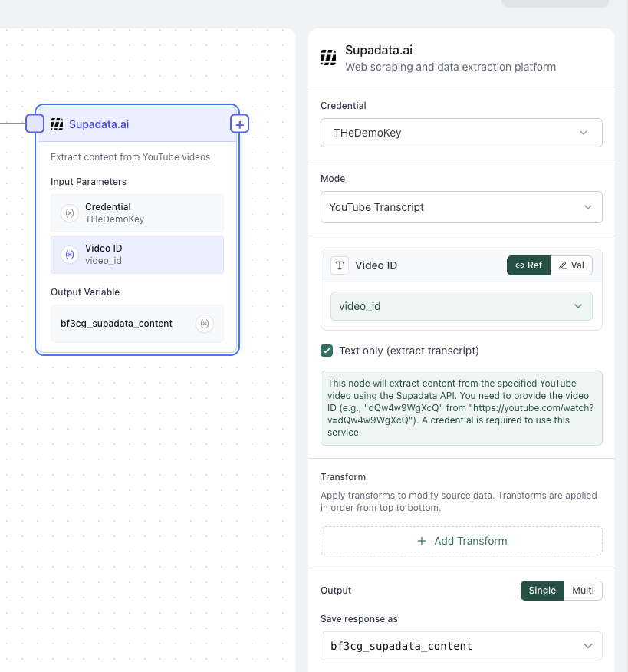The height and width of the screenshot is (672, 628).
Task: Click the variable icon beside Video ID parameter
Action: click(x=70, y=255)
